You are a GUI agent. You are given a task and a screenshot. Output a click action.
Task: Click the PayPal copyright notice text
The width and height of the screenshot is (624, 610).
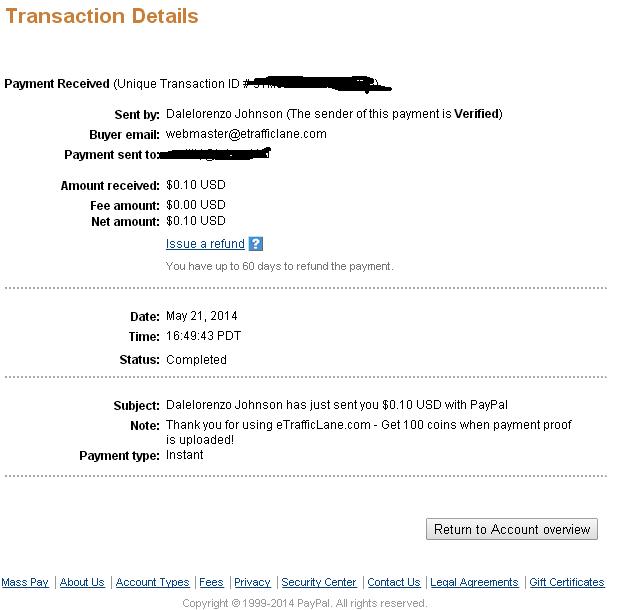point(305,603)
